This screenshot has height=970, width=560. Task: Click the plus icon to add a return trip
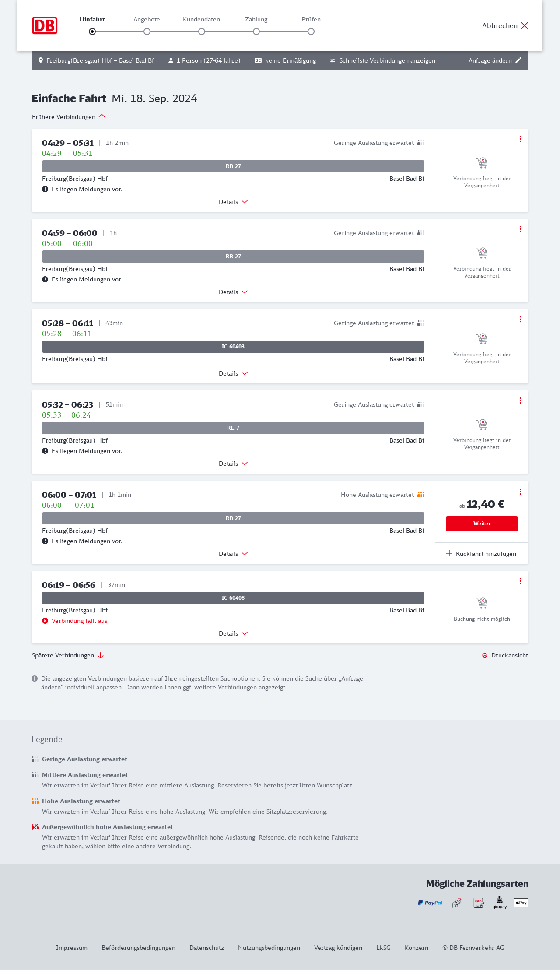pyautogui.click(x=449, y=554)
